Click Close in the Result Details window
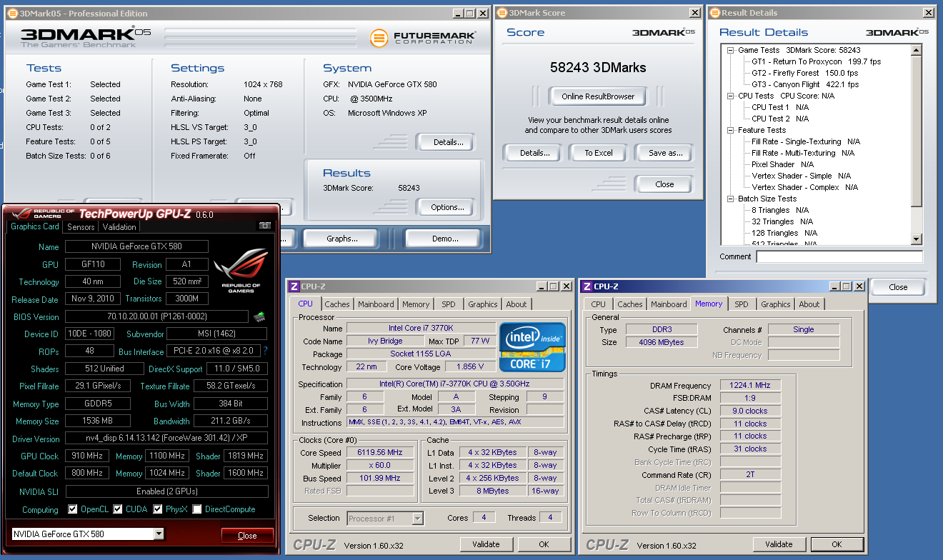This screenshot has width=943, height=560. pyautogui.click(x=898, y=287)
